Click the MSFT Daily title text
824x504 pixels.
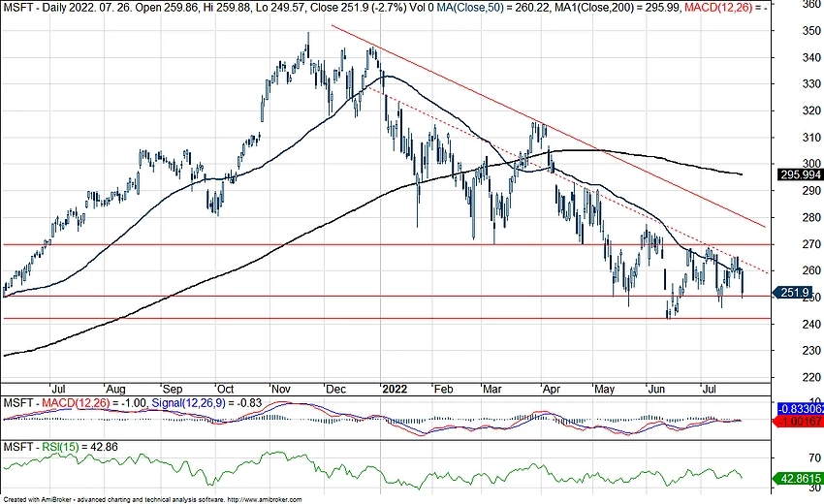[x=39, y=8]
